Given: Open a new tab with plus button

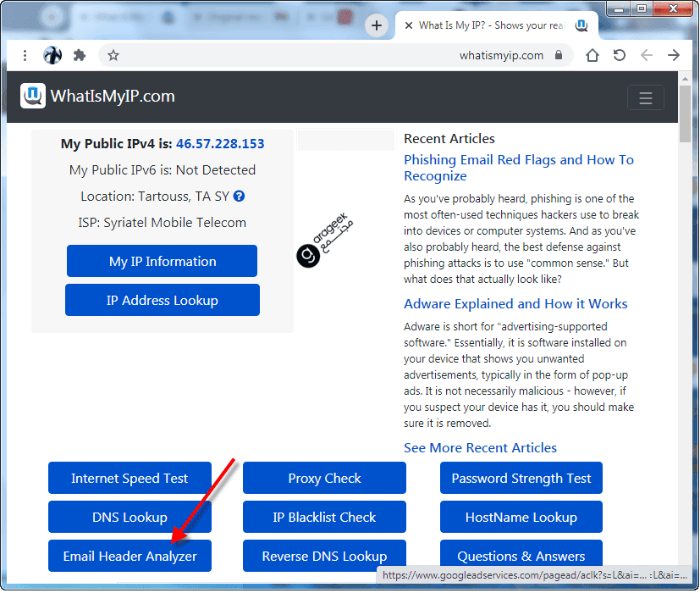Looking at the screenshot, I should 377,25.
